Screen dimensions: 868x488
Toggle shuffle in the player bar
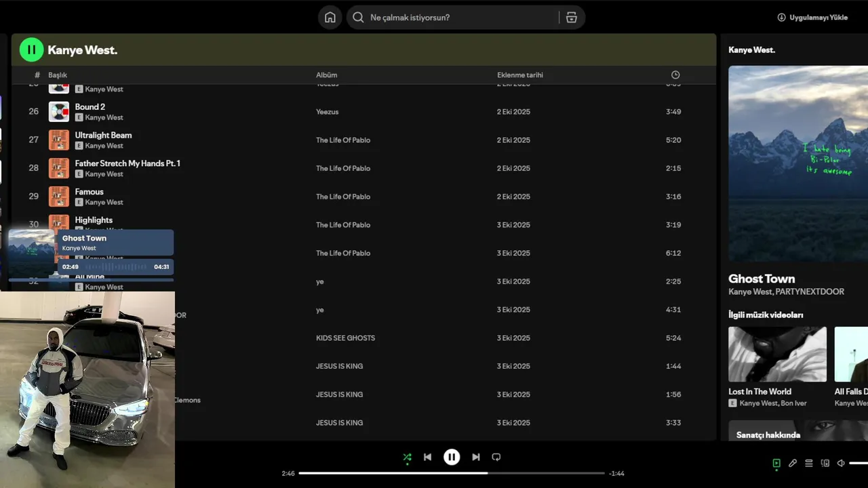click(407, 457)
